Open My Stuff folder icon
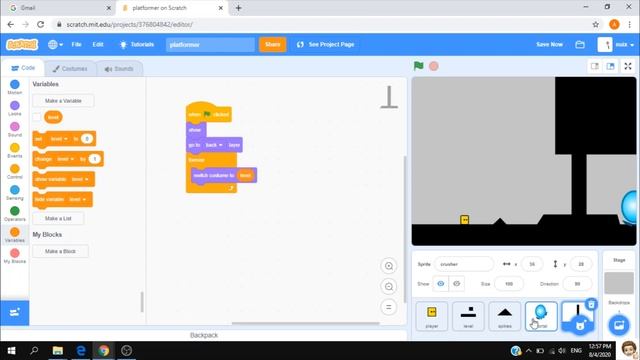 pyautogui.click(x=580, y=44)
